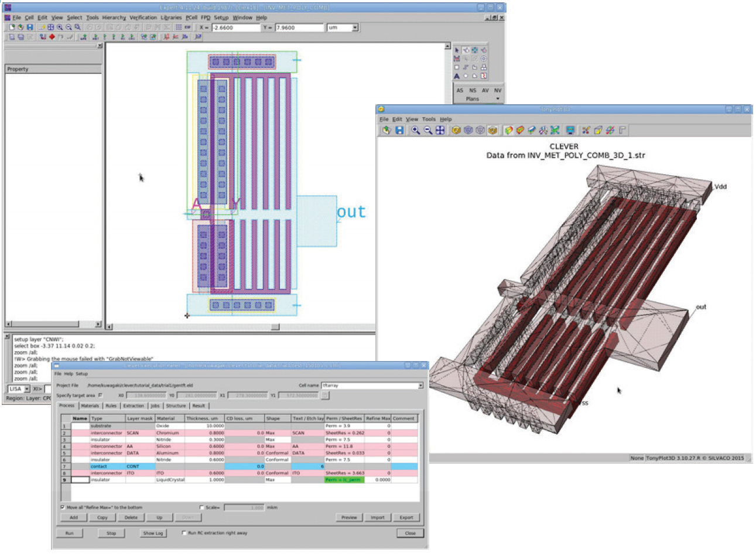The height and width of the screenshot is (555, 756).
Task: Click the Show Log button
Action: [x=153, y=533]
